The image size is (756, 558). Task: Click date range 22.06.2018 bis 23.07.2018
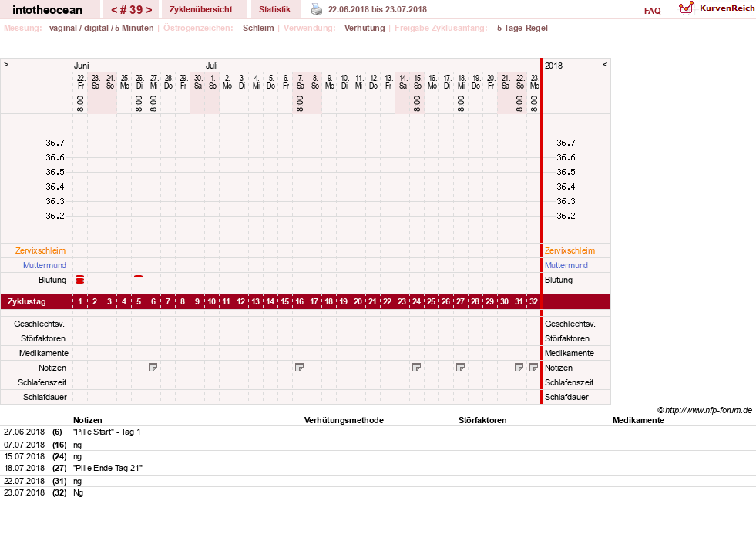378,9
